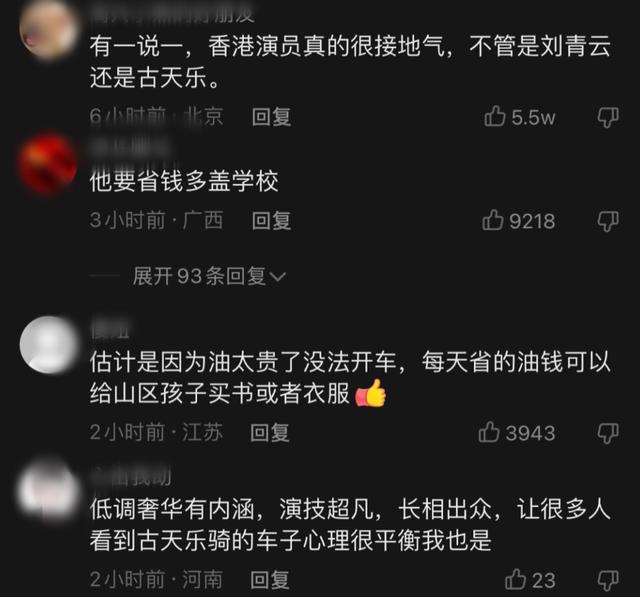Reply to the Guangxi comment

point(271,221)
